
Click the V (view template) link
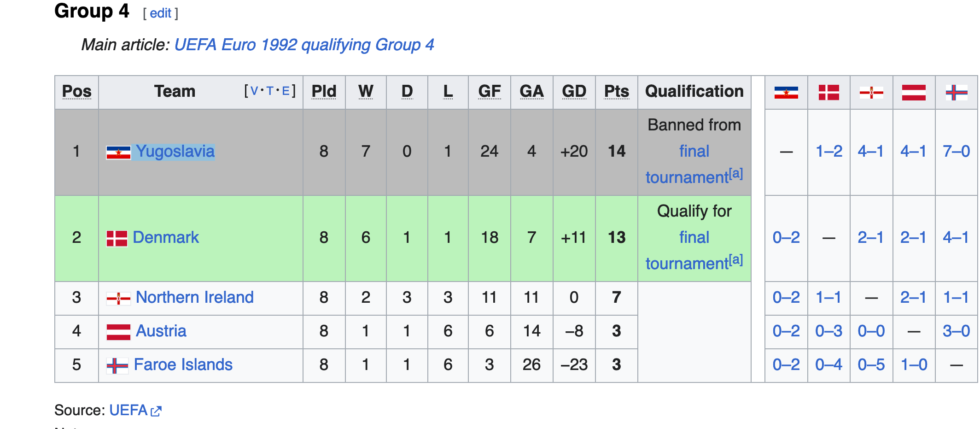(254, 91)
